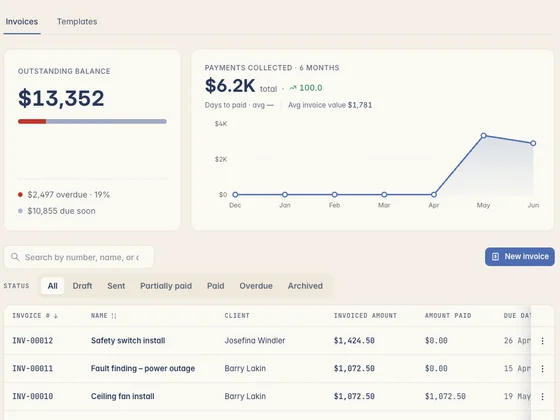This screenshot has height=420, width=560.
Task: Click client Josefina Windler
Action: coord(255,341)
